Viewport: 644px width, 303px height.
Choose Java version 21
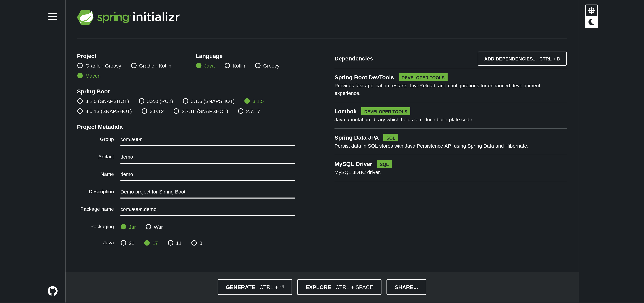tap(127, 243)
